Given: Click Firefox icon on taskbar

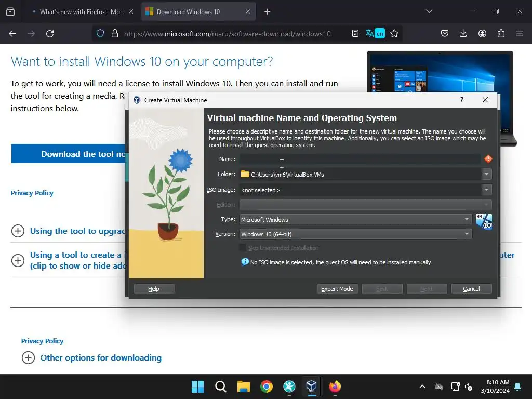Looking at the screenshot, I should pyautogui.click(x=335, y=387).
